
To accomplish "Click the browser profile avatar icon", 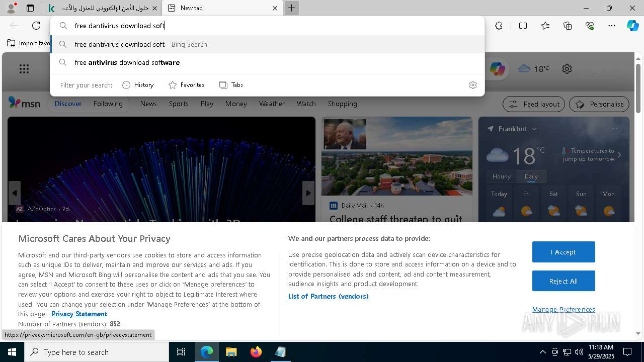I will 11,8.
